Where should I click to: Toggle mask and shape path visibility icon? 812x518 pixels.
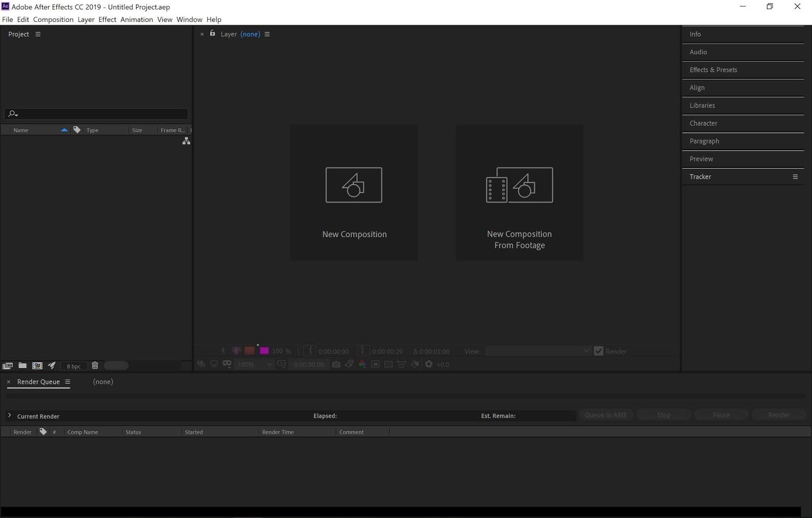click(227, 364)
